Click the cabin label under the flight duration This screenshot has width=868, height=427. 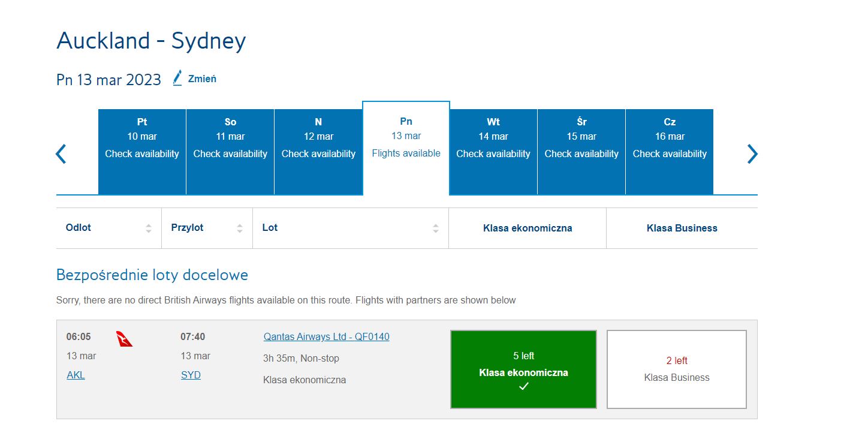pyautogui.click(x=305, y=380)
